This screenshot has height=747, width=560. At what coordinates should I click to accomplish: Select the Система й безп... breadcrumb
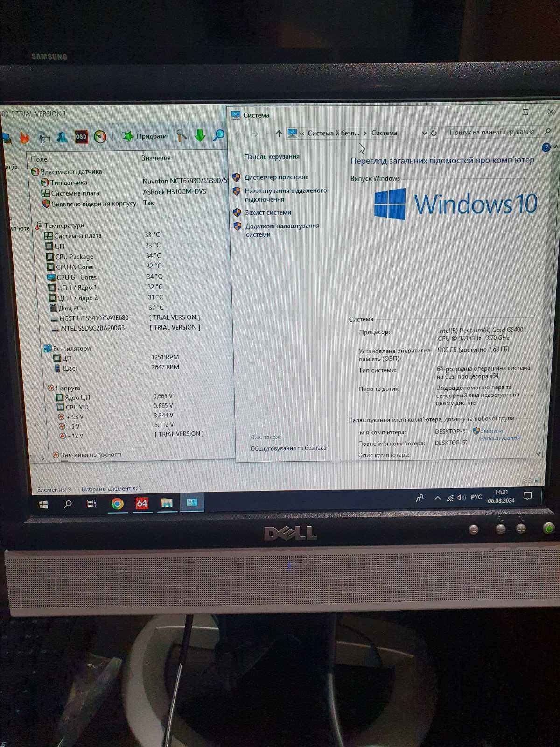[x=333, y=133]
